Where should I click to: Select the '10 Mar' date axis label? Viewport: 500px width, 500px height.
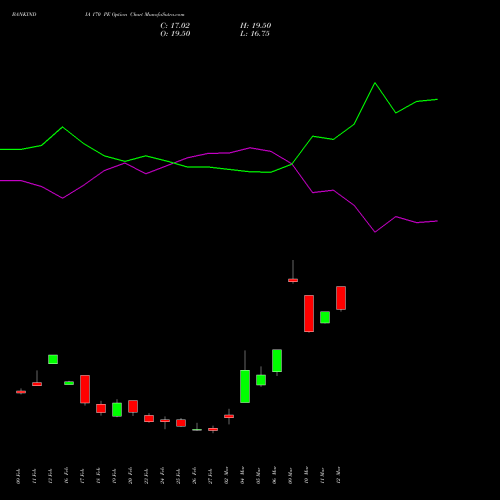point(306,476)
